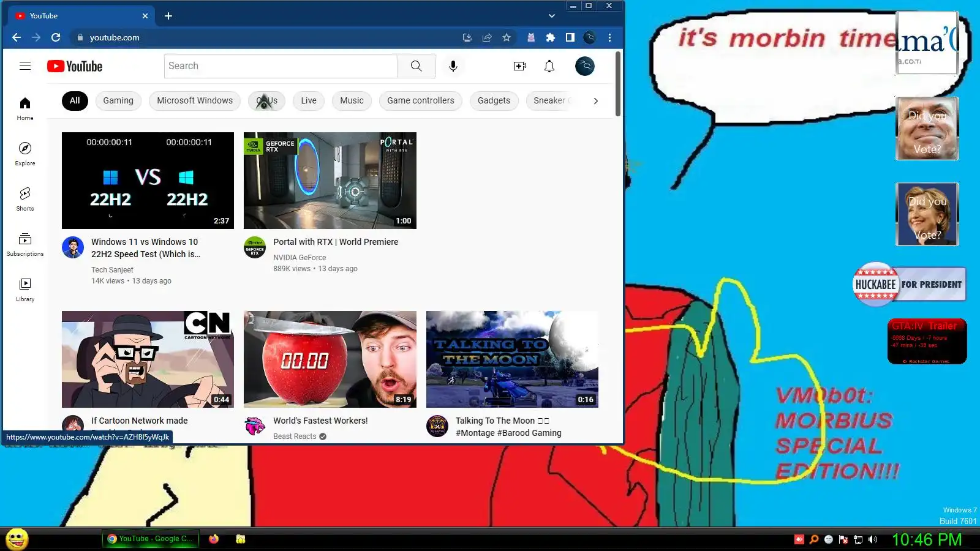Image resolution: width=980 pixels, height=551 pixels.
Task: Open the Chrome profile avatar in the toolbar
Action: click(x=590, y=37)
